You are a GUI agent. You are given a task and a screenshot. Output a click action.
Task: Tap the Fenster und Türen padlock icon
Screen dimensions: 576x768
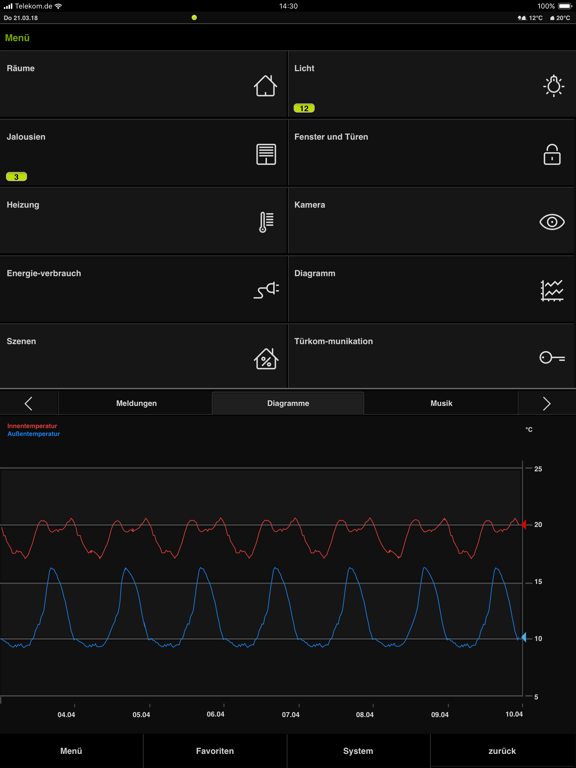(x=552, y=154)
